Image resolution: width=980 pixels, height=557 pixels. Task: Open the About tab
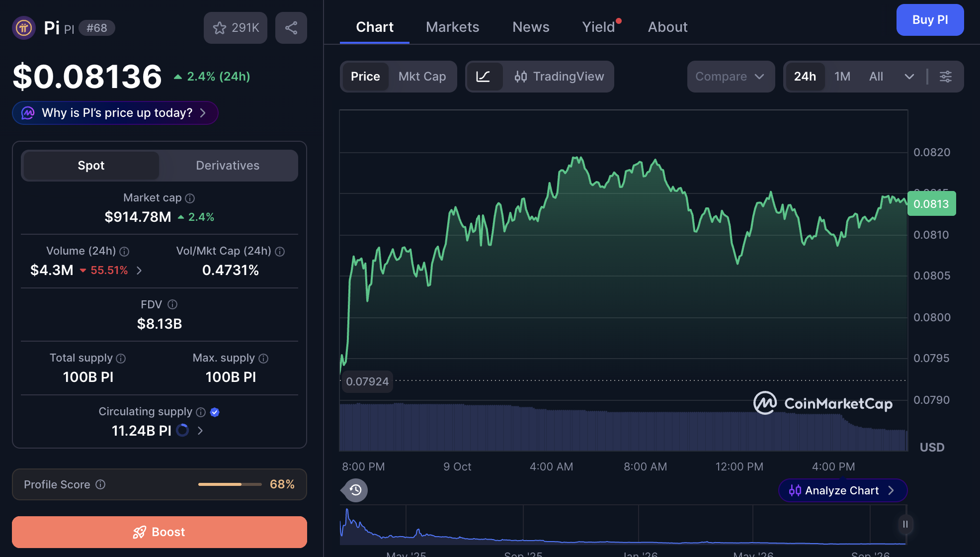667,27
